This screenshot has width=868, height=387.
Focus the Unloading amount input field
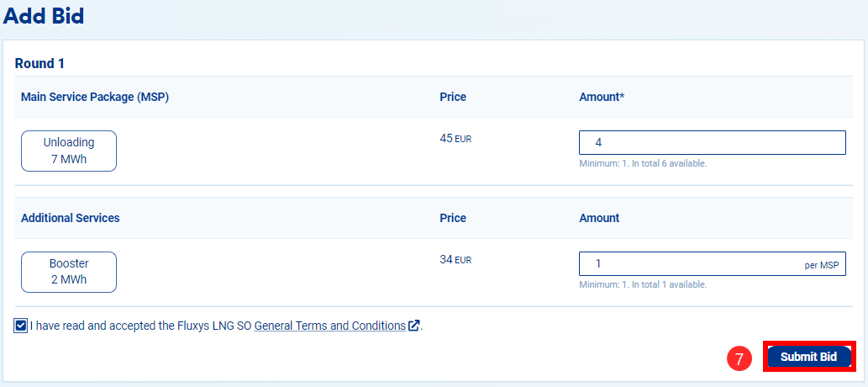(x=712, y=143)
